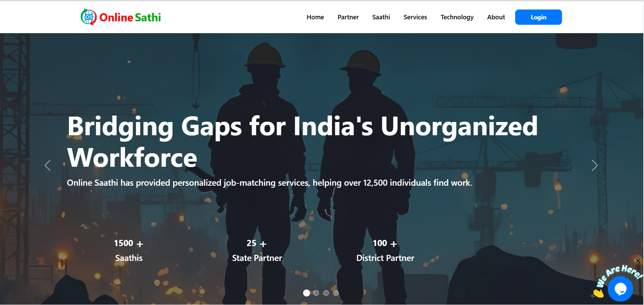Expand the Services navigation menu
Image resolution: width=644 pixels, height=305 pixels.
(415, 17)
